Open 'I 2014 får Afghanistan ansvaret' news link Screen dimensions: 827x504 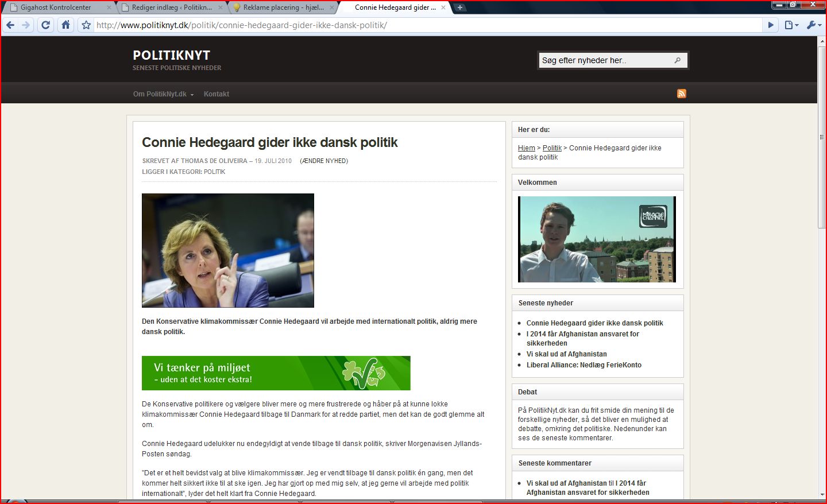[583, 339]
